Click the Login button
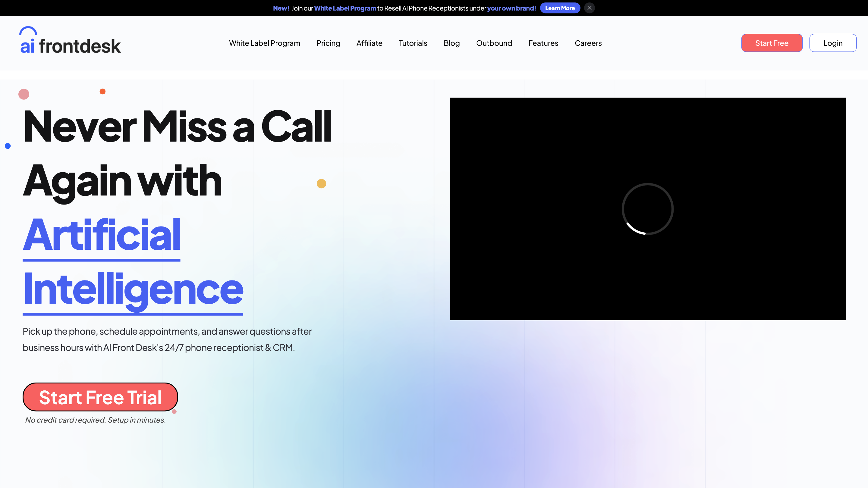The image size is (868, 488). (x=833, y=43)
